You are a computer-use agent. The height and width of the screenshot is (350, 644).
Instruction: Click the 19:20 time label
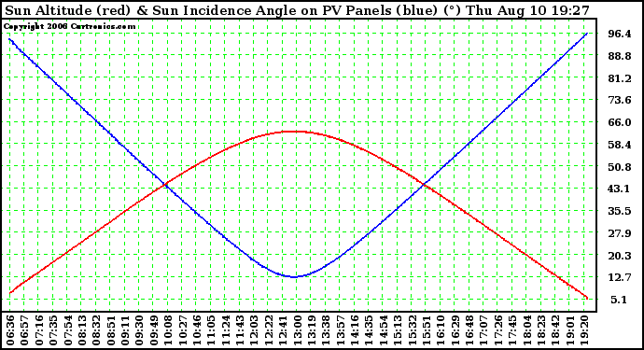[x=583, y=330]
